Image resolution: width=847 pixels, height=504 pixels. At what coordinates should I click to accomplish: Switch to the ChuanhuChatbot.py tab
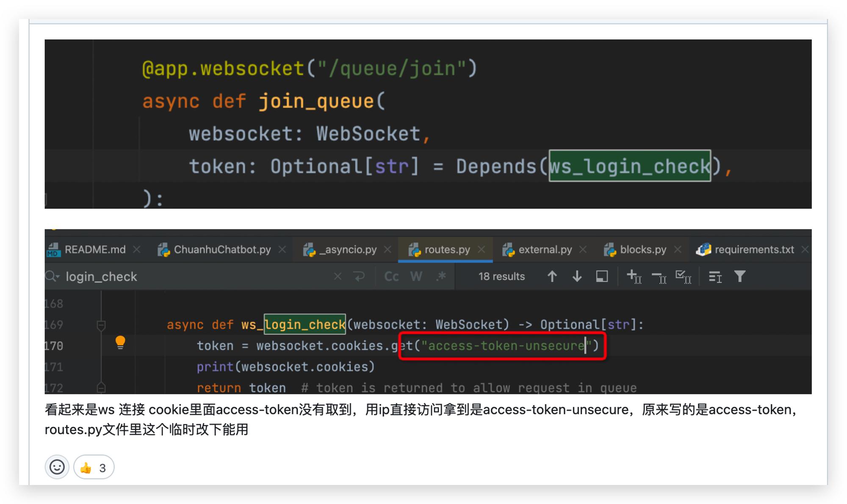(x=222, y=250)
